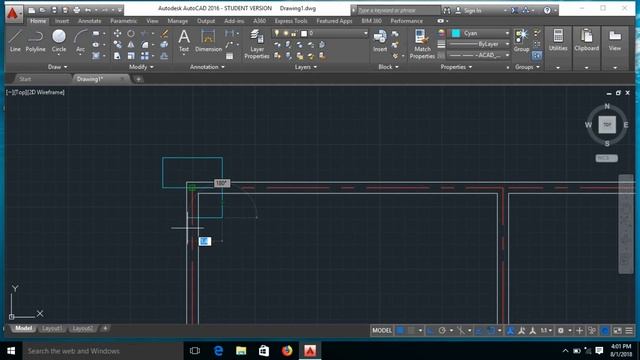
Task: Select the Line tool
Action: coord(15,41)
